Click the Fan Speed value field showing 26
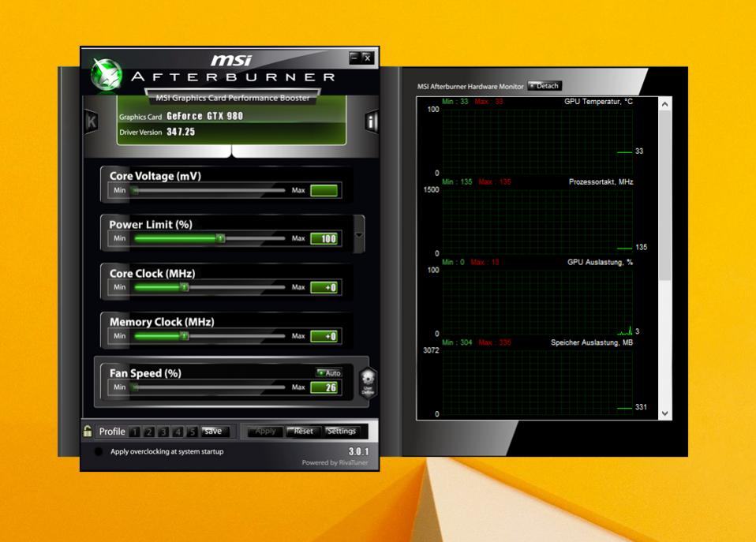This screenshot has height=542, width=756. point(324,387)
